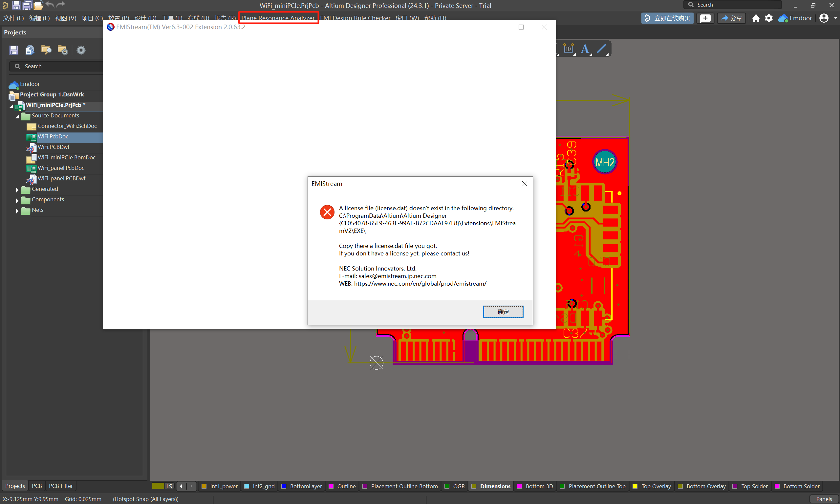Open the home page icon
Image resolution: width=840 pixels, height=504 pixels.
click(756, 18)
